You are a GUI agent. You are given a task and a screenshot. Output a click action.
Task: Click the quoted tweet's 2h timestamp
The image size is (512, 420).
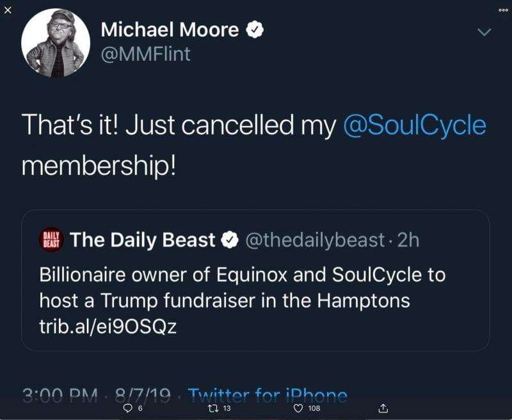(408, 240)
